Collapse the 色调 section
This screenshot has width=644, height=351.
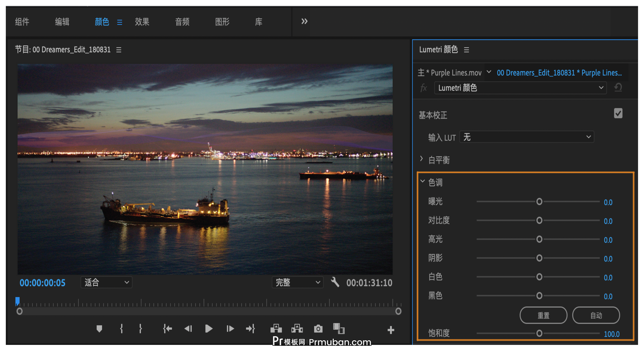pos(422,182)
